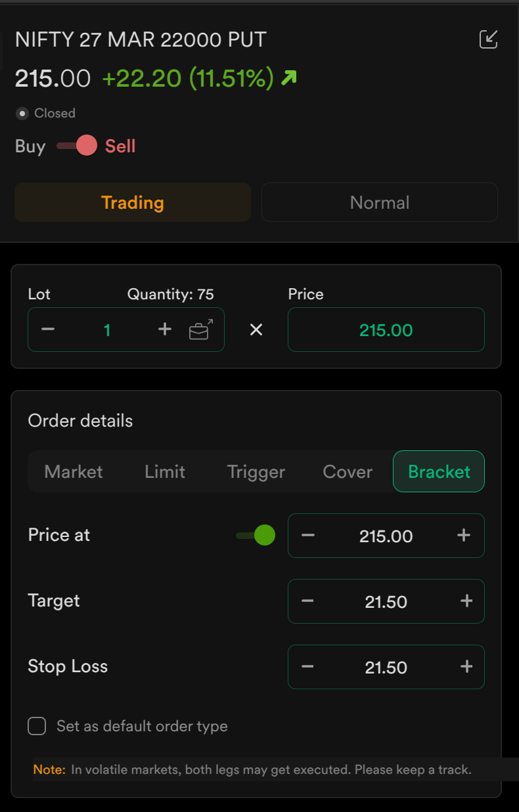
Task: Open the briefcase holdings icon beside Lot
Action: [200, 330]
